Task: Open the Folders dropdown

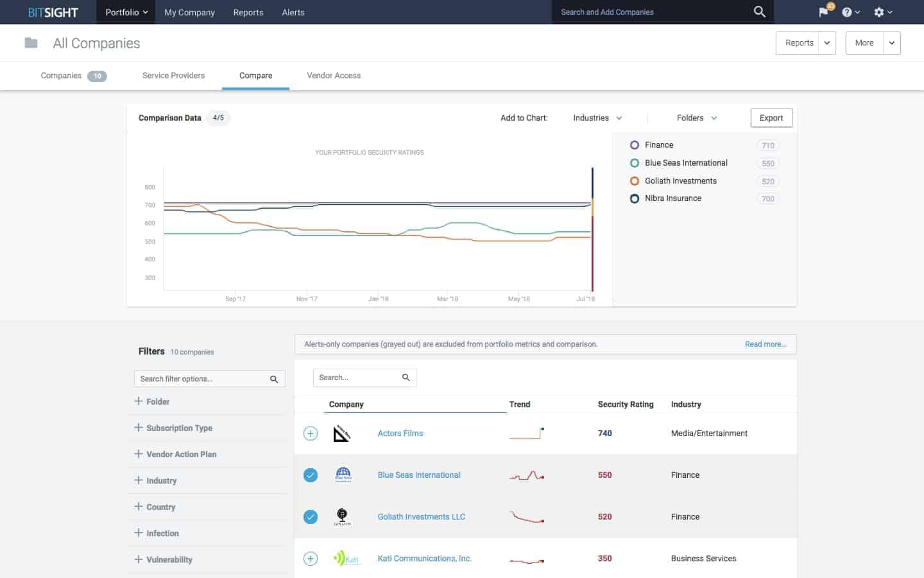Action: 697,118
